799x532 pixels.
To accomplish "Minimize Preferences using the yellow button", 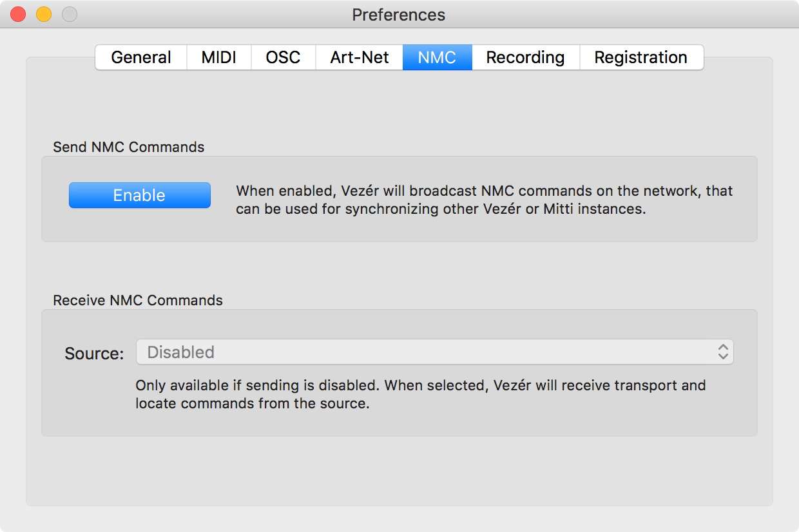I will click(x=44, y=14).
